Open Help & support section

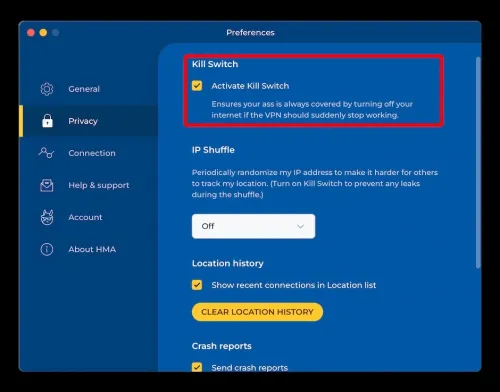(99, 185)
